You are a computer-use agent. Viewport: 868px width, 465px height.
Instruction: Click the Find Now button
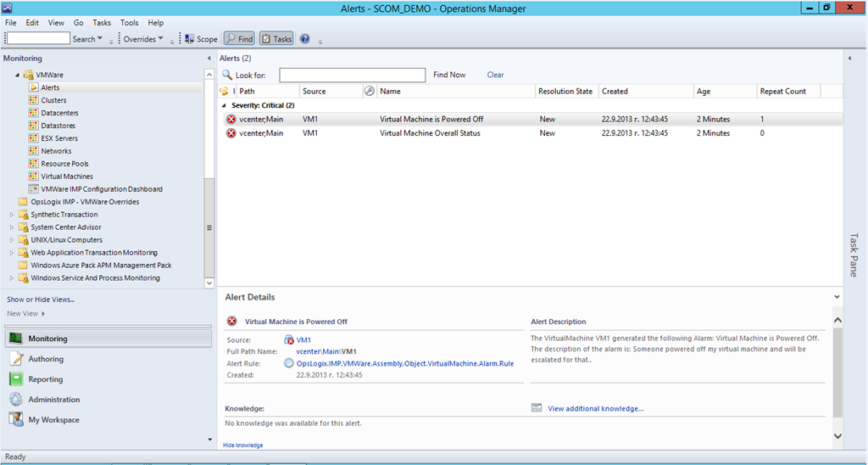[x=449, y=75]
